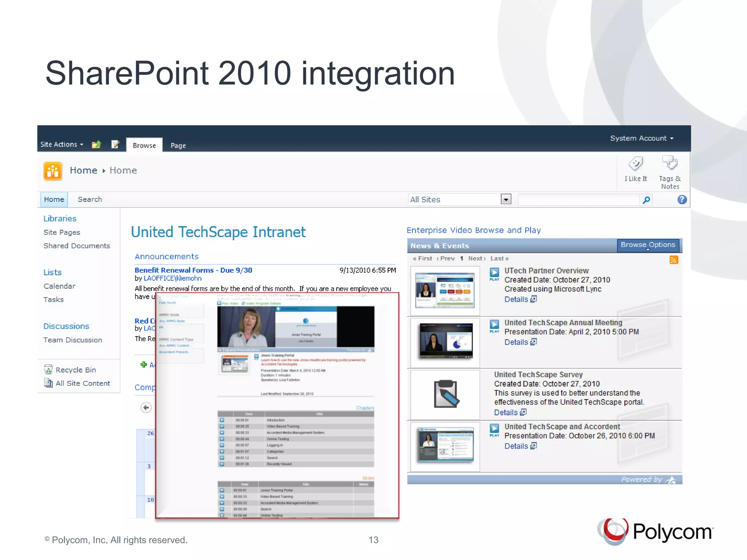The width and height of the screenshot is (747, 560).
Task: Open Calendar in the sidebar
Action: (x=59, y=286)
